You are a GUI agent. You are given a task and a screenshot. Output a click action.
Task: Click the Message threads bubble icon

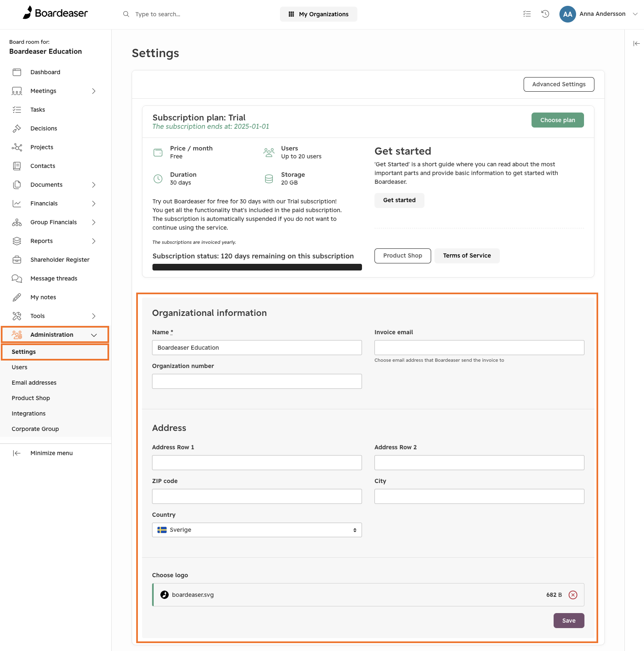[x=17, y=278]
